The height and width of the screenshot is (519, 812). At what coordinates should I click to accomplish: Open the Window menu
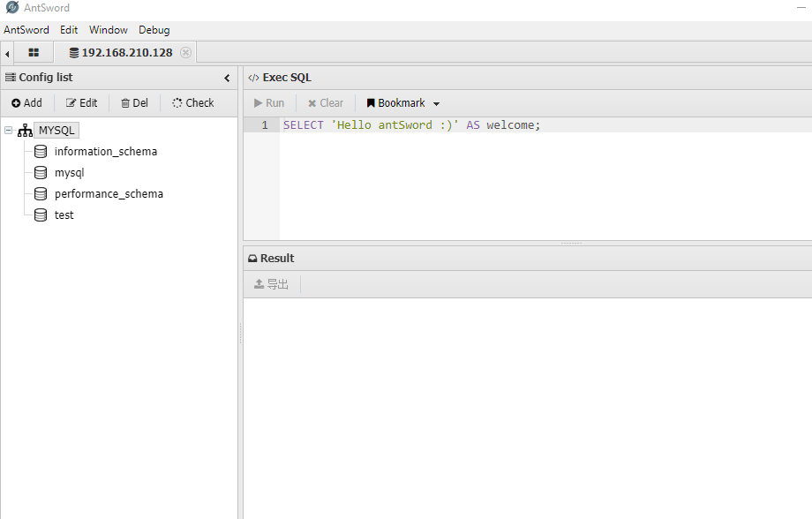(109, 30)
